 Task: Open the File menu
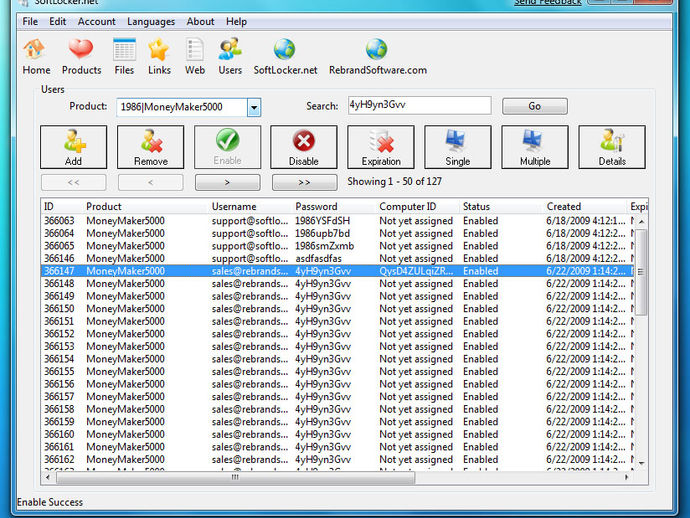point(30,22)
